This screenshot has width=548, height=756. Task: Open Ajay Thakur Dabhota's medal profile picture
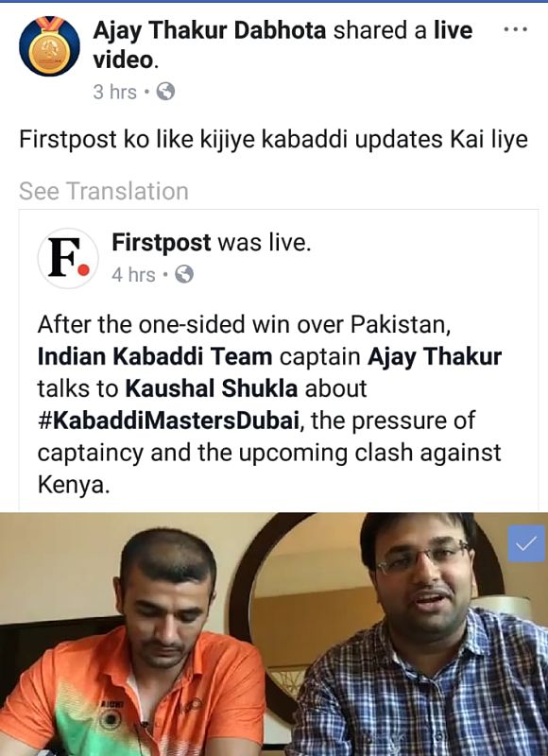49,46
